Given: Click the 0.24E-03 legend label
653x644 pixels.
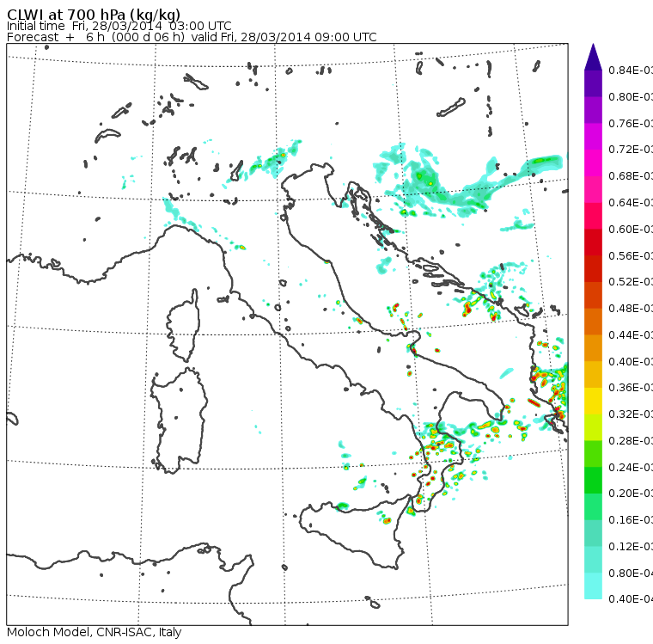Looking at the screenshot, I should 631,467.
